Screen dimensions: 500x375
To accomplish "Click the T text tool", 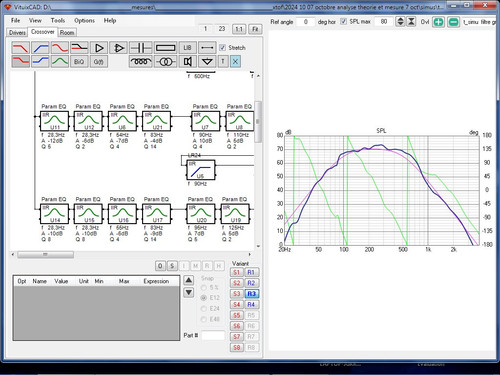I will click(223, 61).
